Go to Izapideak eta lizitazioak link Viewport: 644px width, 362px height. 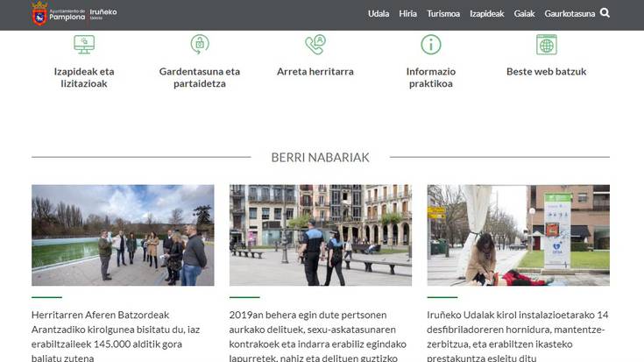pos(84,77)
